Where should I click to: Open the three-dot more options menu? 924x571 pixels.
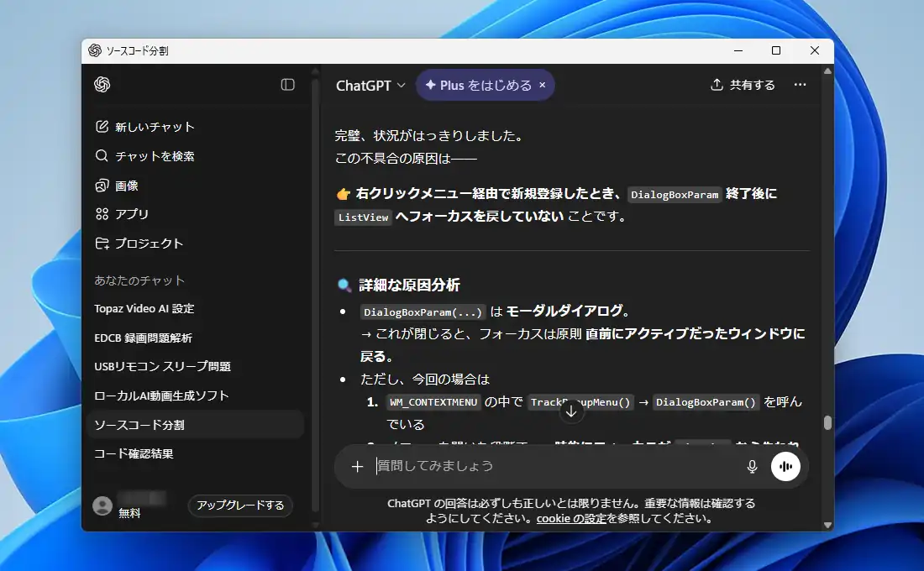coord(800,85)
